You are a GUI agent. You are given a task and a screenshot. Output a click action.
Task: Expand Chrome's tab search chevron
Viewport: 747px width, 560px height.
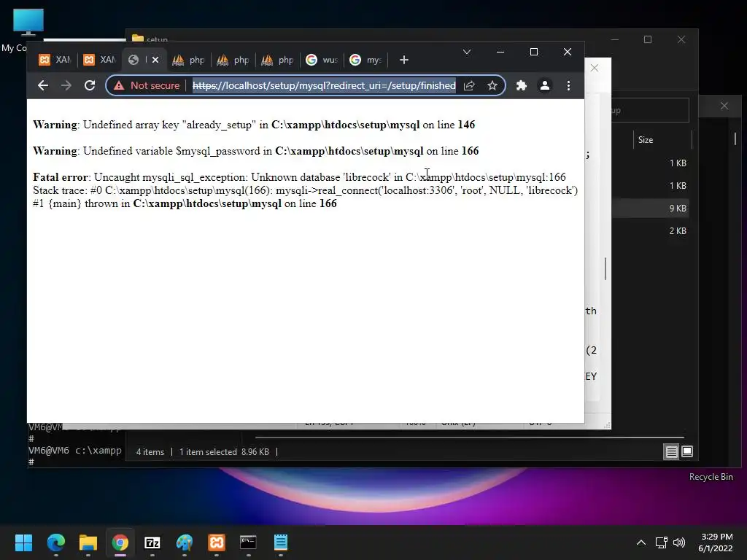point(467,52)
